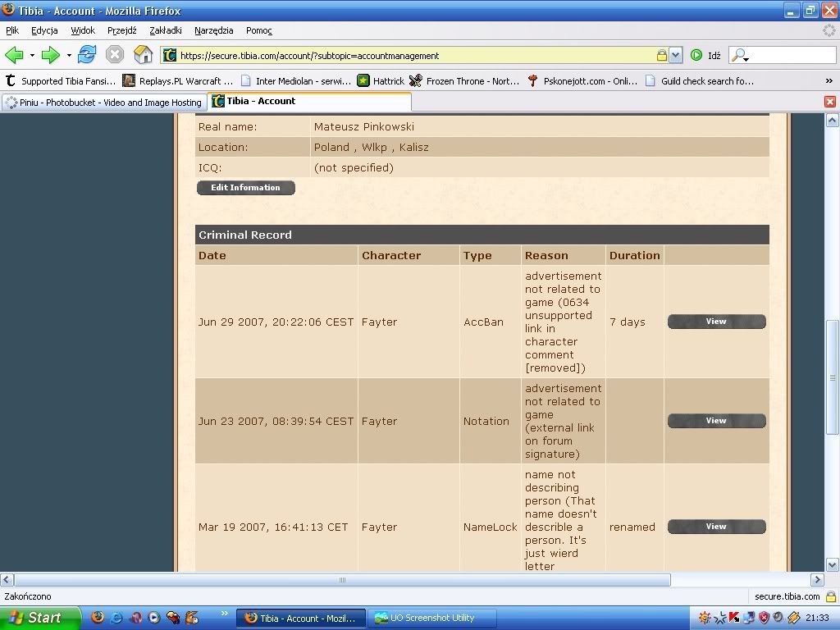Launch Firefox from quick launch bar
This screenshot has height=630, width=840.
click(98, 617)
